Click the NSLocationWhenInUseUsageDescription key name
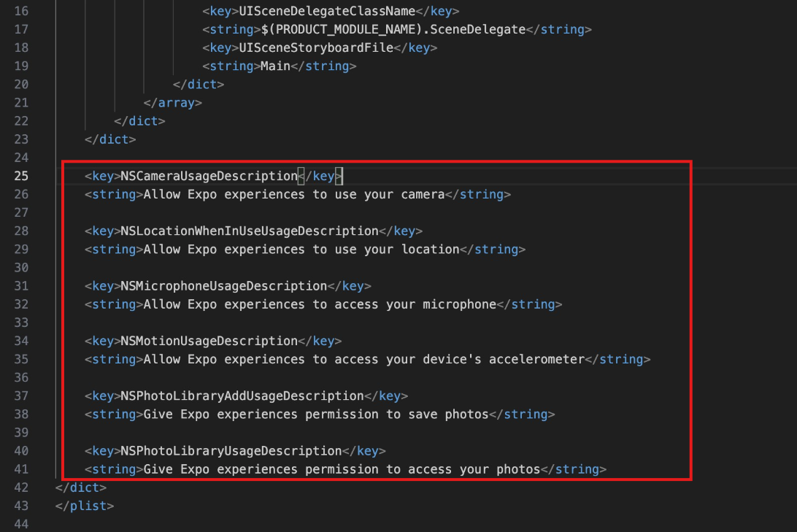 click(250, 231)
